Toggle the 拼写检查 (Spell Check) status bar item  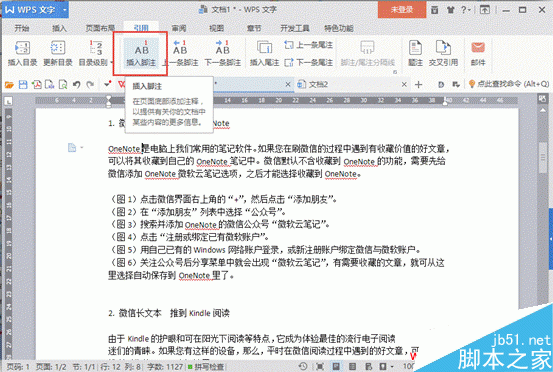[206, 367]
